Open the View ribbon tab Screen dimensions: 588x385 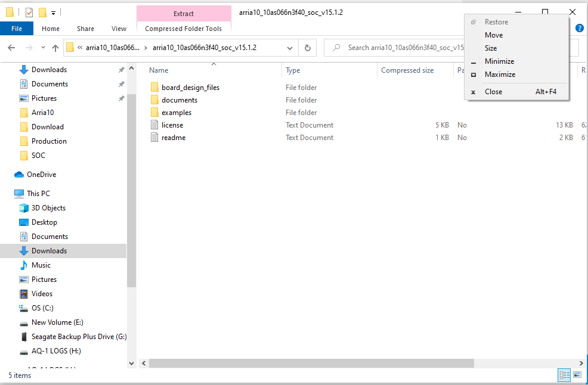119,29
